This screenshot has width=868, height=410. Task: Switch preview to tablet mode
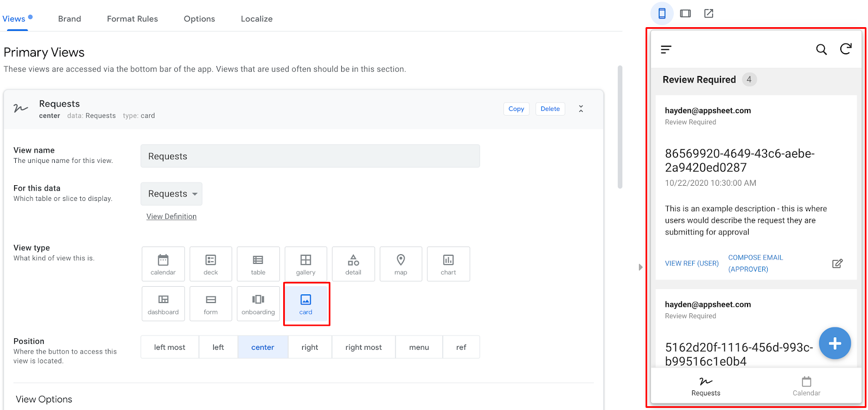685,14
